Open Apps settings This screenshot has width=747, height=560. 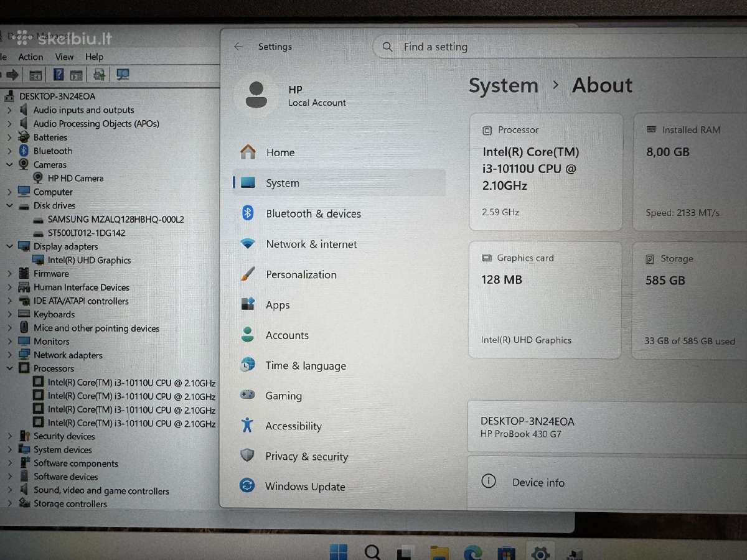point(339,305)
